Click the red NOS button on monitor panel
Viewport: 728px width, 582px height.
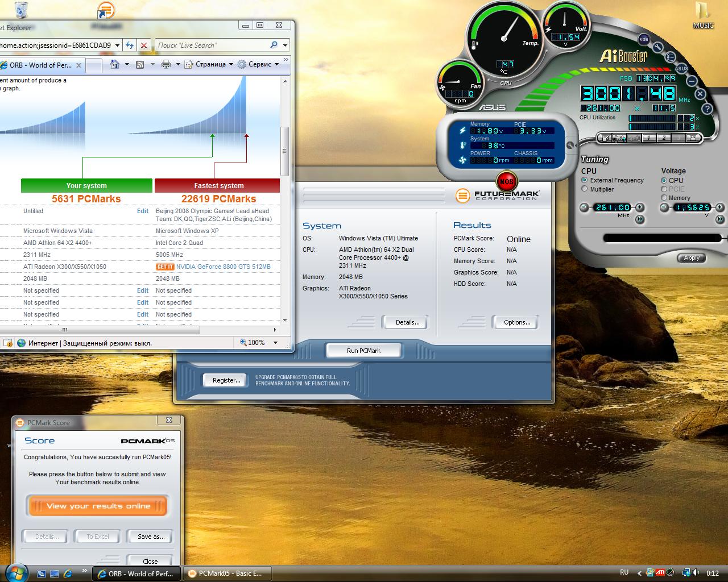click(x=506, y=182)
